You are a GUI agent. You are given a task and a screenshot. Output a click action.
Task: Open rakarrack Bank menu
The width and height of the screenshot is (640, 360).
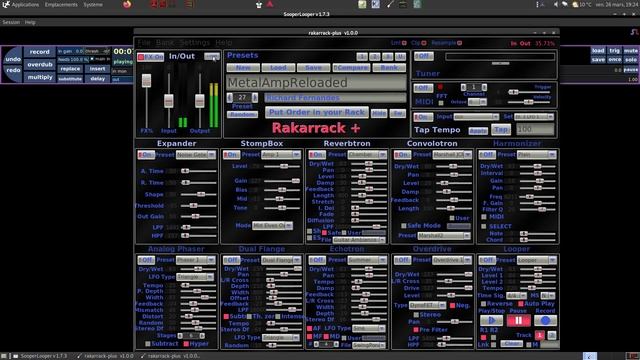[165, 42]
